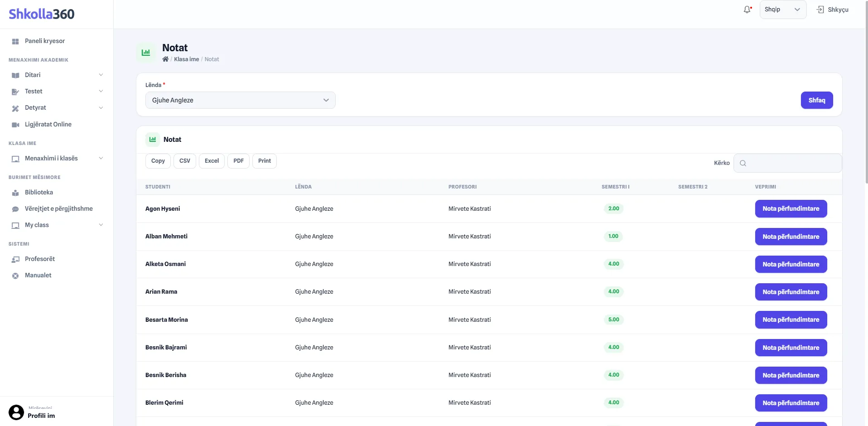868x426 pixels.
Task: Click the Shfaq button
Action: (x=817, y=100)
